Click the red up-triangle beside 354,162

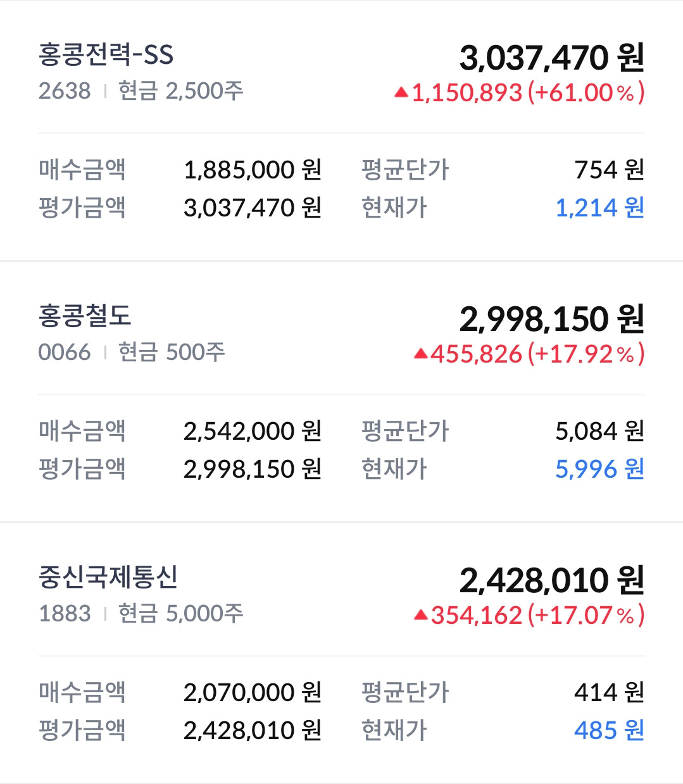pos(421,615)
